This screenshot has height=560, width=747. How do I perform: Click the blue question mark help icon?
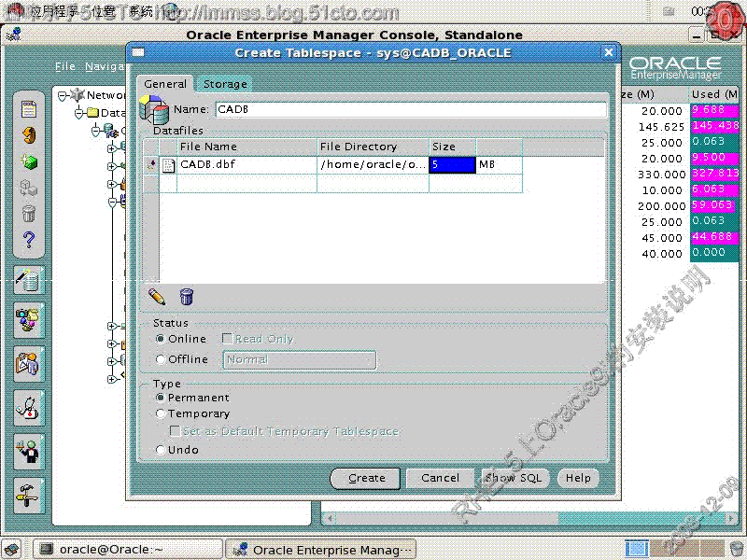click(x=29, y=240)
